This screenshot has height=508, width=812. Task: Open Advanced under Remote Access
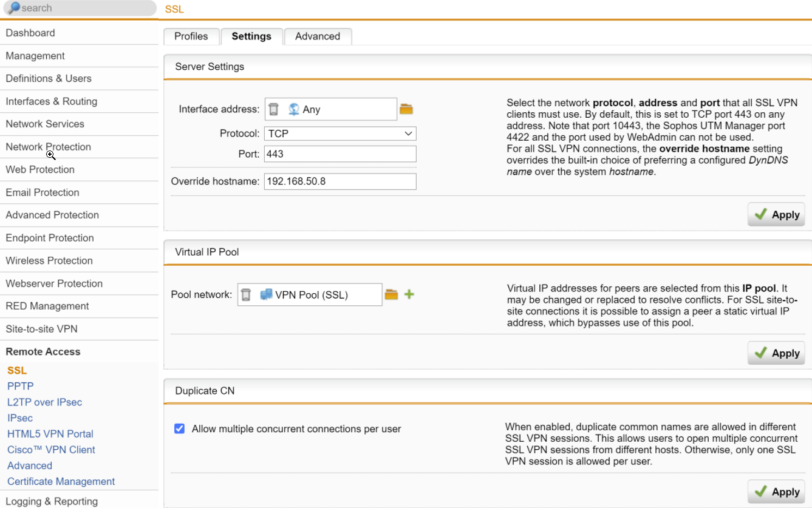pyautogui.click(x=30, y=466)
